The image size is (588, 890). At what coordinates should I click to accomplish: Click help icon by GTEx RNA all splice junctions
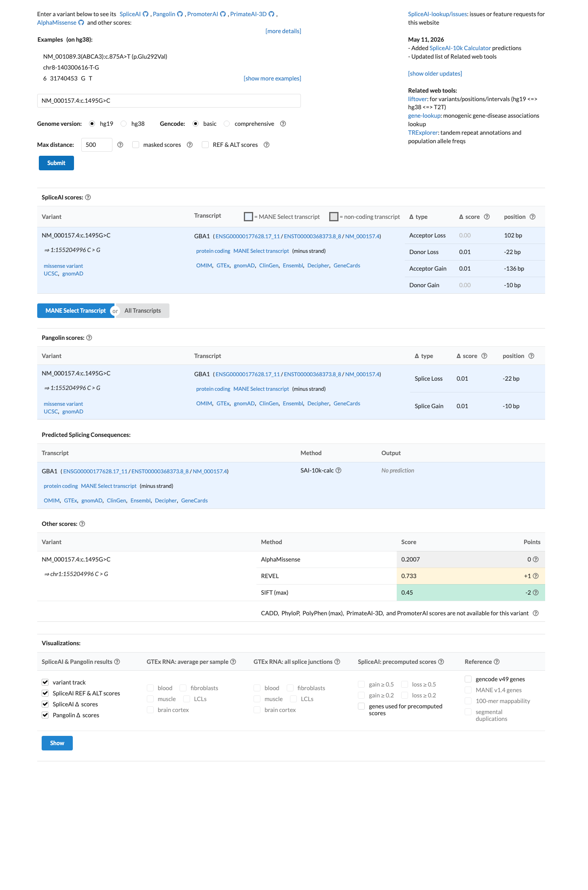pos(337,662)
